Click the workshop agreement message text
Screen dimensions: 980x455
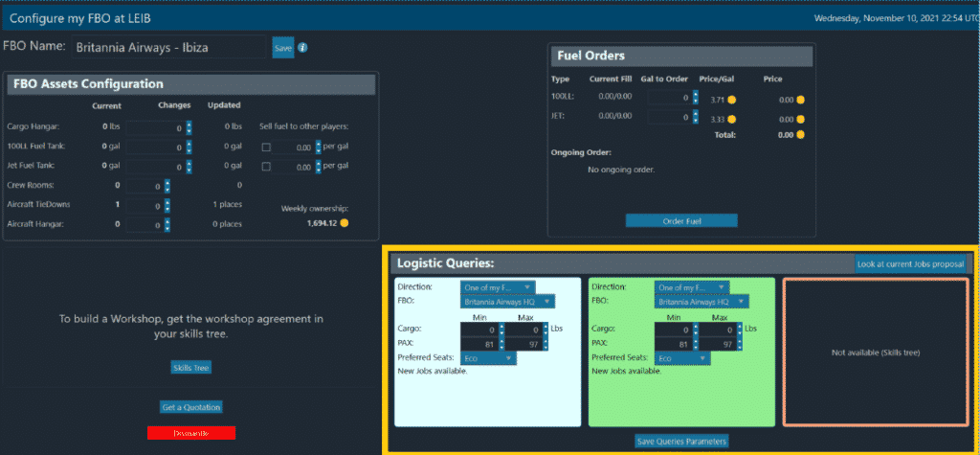(x=191, y=326)
